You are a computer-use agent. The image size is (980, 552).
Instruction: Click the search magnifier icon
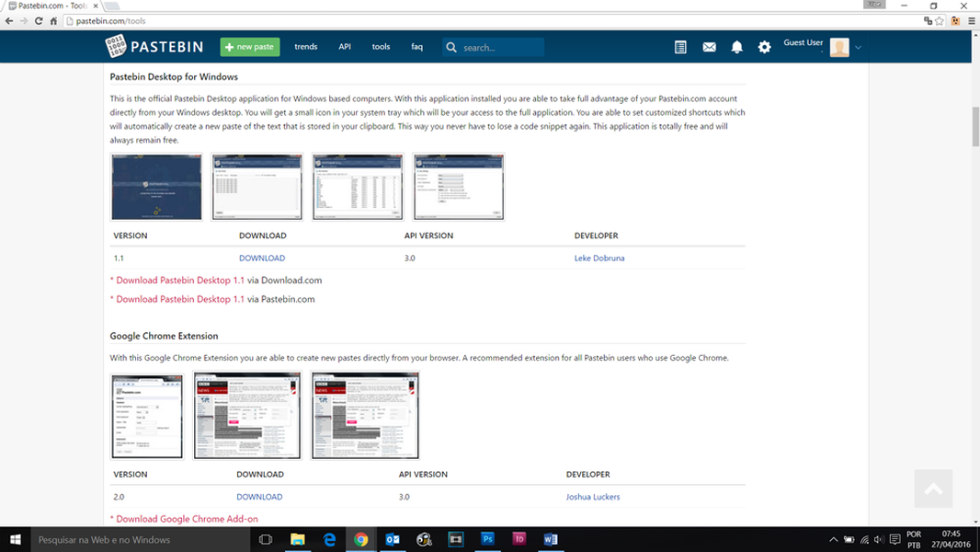[x=450, y=46]
